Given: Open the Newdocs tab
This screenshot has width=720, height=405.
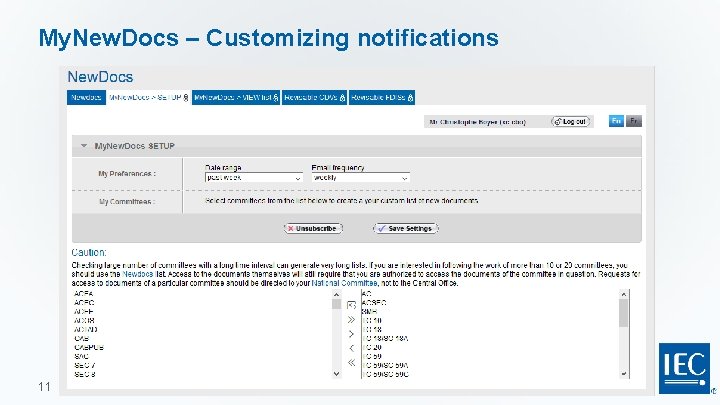Looking at the screenshot, I should [x=86, y=97].
